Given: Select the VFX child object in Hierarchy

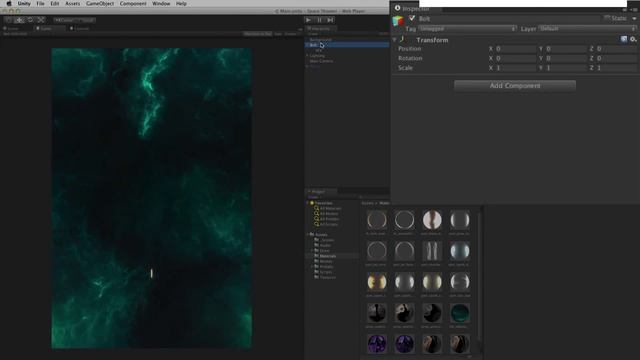Looking at the screenshot, I should 318,50.
